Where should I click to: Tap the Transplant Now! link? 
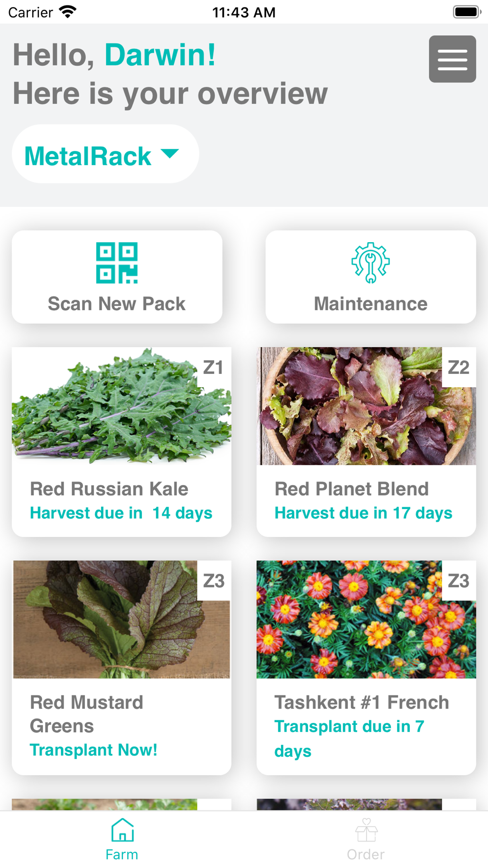coord(94,750)
